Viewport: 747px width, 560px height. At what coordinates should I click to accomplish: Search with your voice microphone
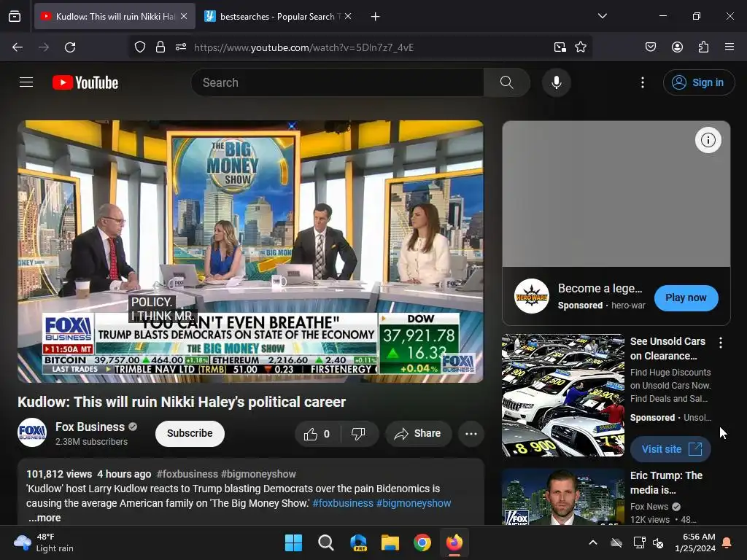pos(557,82)
